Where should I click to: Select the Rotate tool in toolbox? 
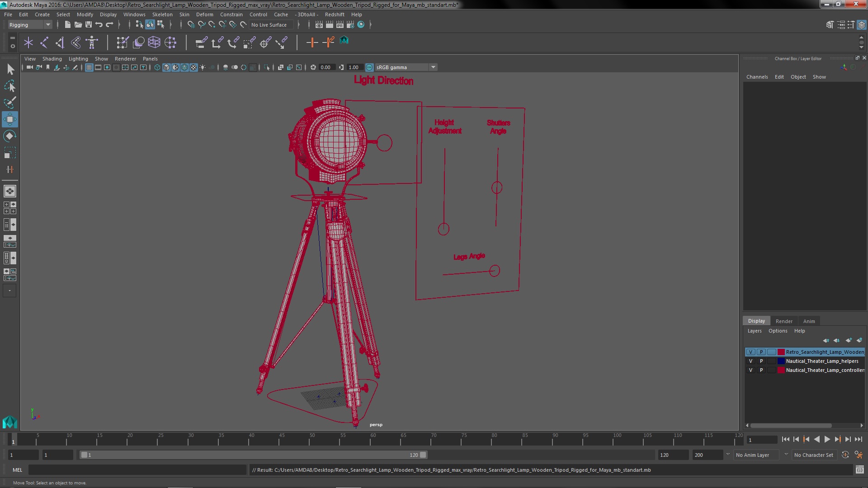tap(9, 136)
